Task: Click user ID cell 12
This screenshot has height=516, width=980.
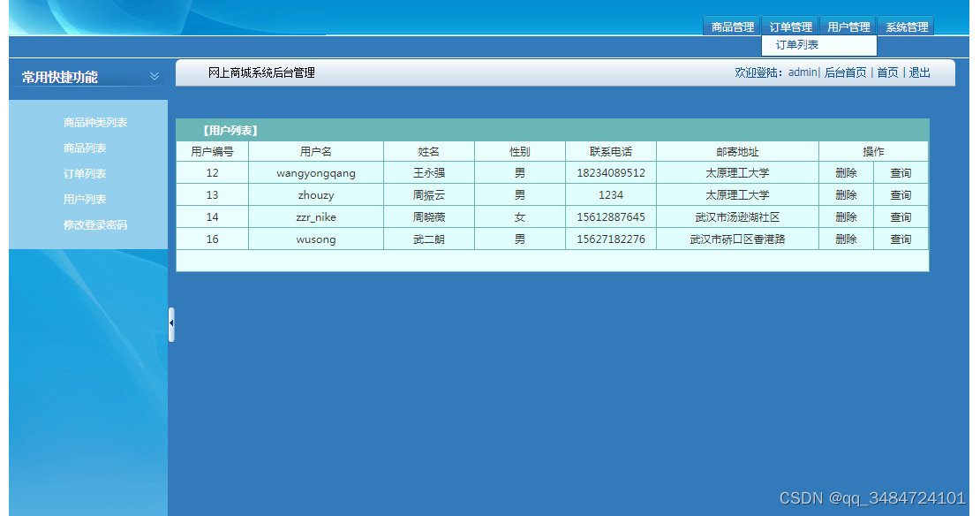Action: tap(213, 173)
